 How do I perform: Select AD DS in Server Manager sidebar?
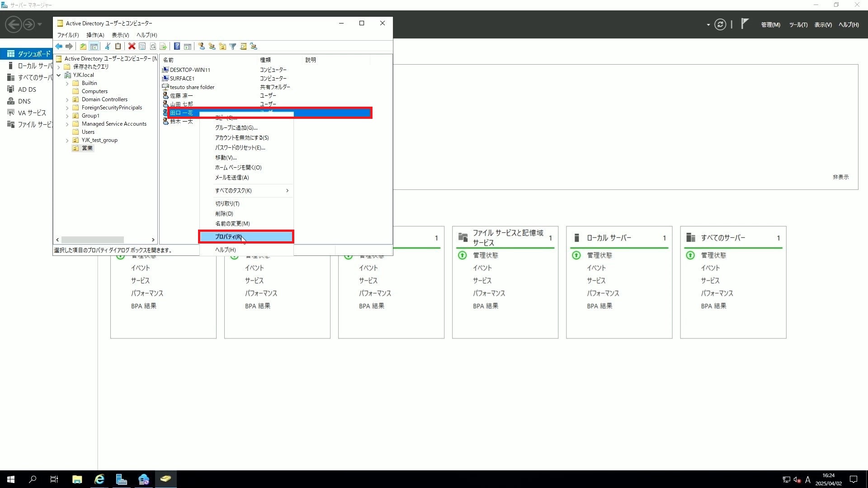pos(27,89)
